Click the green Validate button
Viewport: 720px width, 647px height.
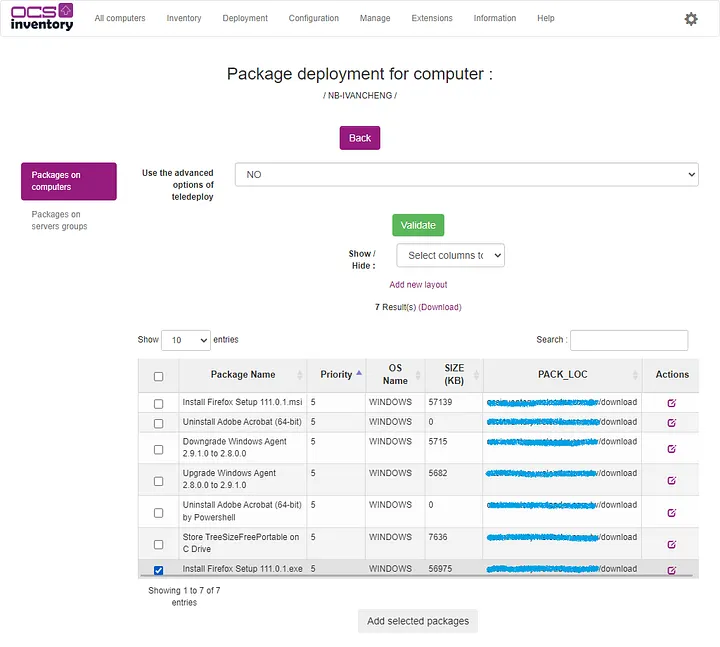418,225
